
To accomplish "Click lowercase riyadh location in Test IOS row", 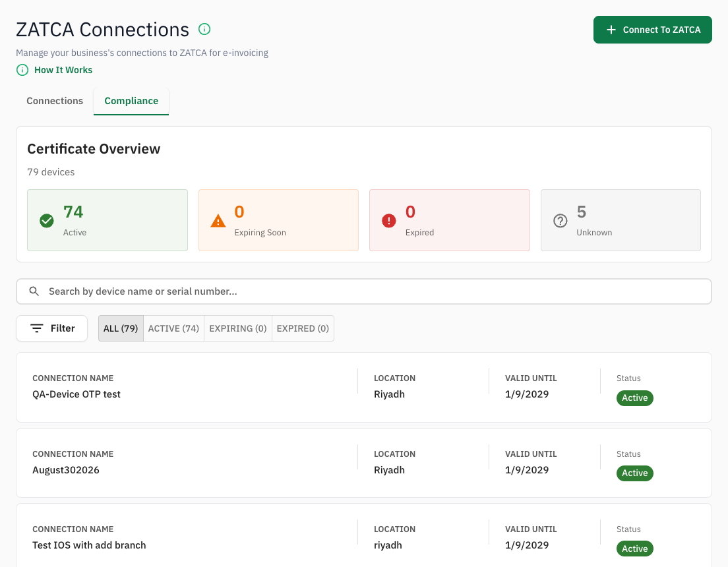I will tap(388, 545).
